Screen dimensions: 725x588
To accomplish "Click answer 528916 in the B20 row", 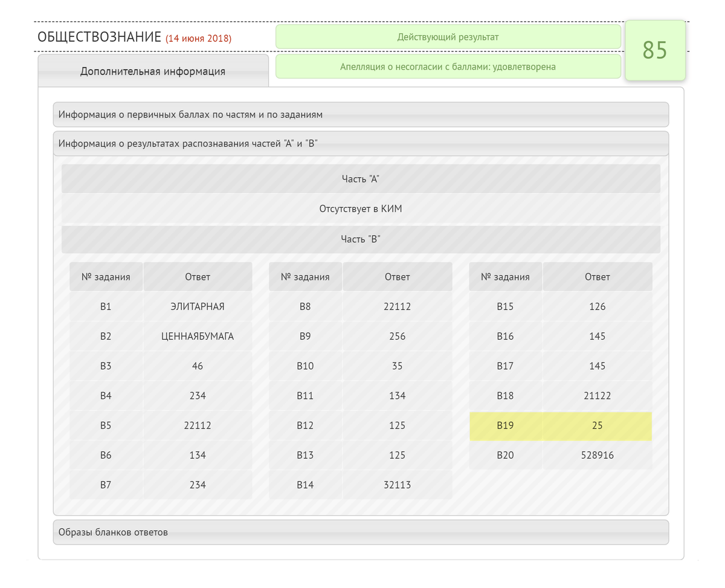I will [x=597, y=456].
